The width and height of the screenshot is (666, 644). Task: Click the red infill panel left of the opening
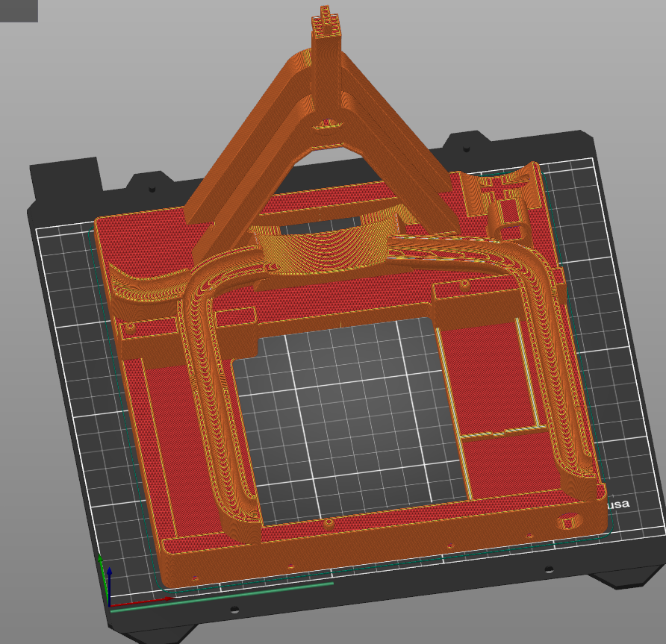[177, 448]
